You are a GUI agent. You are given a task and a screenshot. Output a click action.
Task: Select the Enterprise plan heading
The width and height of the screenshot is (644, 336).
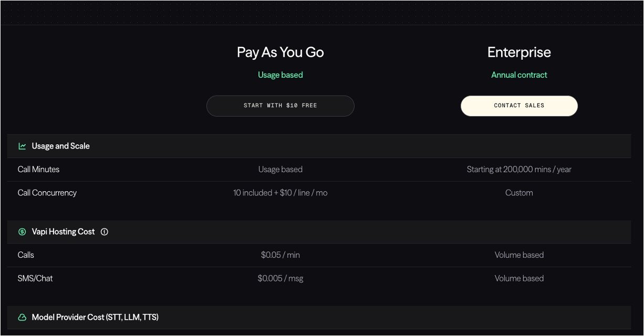point(519,52)
